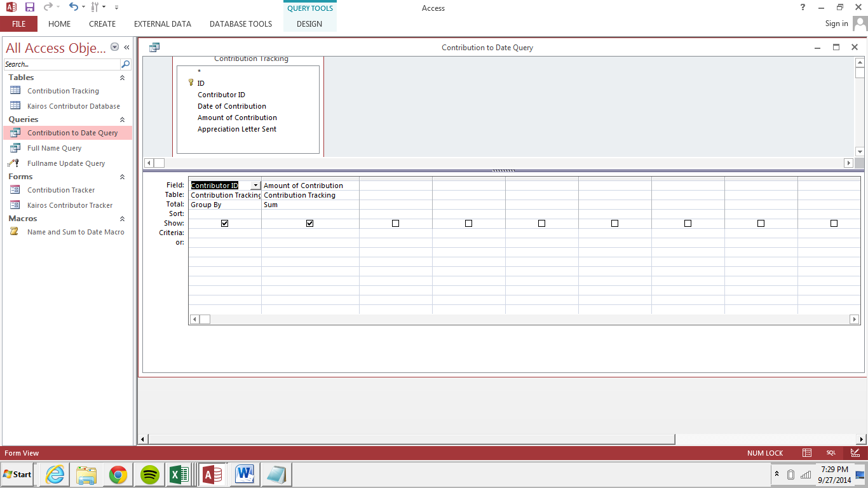This screenshot has height=488, width=868.
Task: Click the show desktop button by the clock
Action: (x=860, y=475)
